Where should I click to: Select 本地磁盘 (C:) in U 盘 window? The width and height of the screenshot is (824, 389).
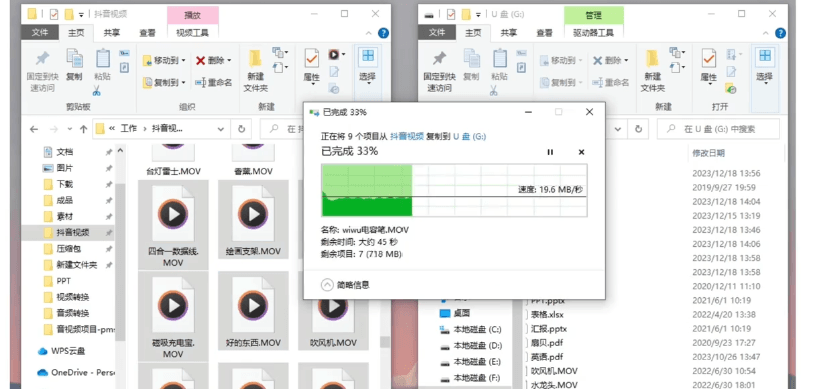[x=477, y=330]
